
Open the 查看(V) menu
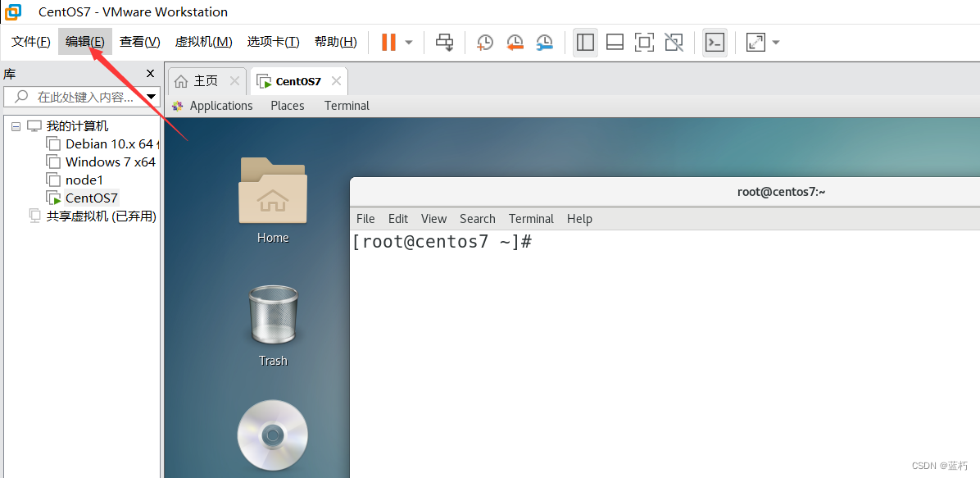pos(140,42)
